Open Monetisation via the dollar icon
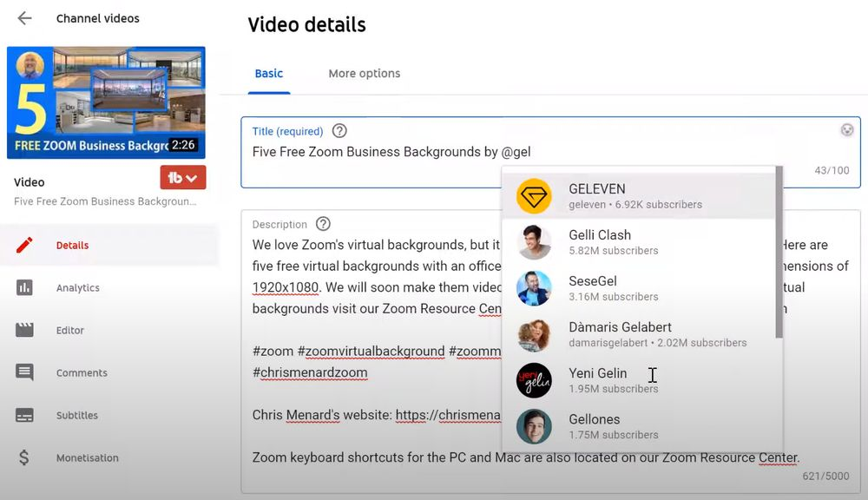This screenshot has width=868, height=500. [x=24, y=457]
